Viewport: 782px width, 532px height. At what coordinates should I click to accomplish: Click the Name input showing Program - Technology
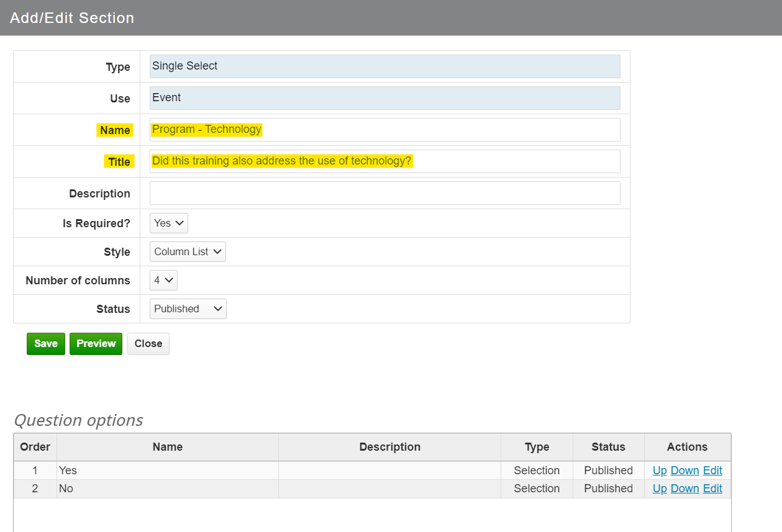click(384, 129)
